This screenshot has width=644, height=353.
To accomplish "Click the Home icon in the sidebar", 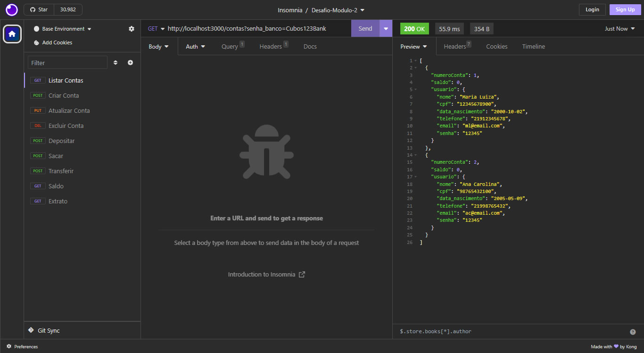I will coord(12,34).
